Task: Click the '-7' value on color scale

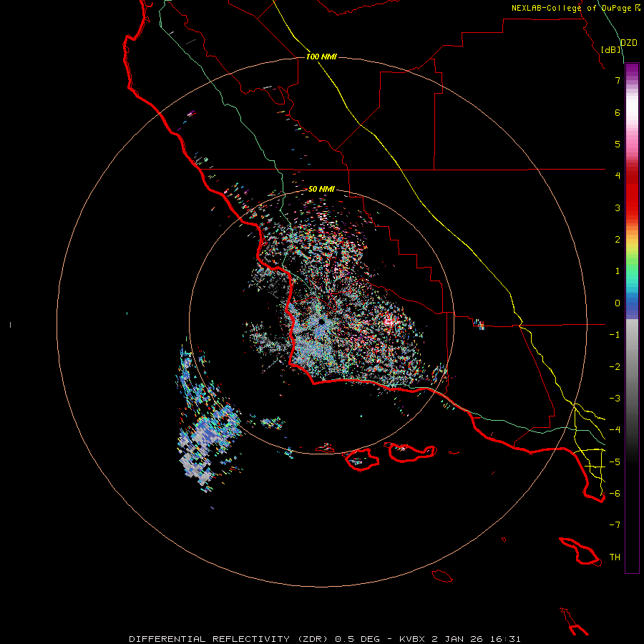Action: tap(615, 525)
